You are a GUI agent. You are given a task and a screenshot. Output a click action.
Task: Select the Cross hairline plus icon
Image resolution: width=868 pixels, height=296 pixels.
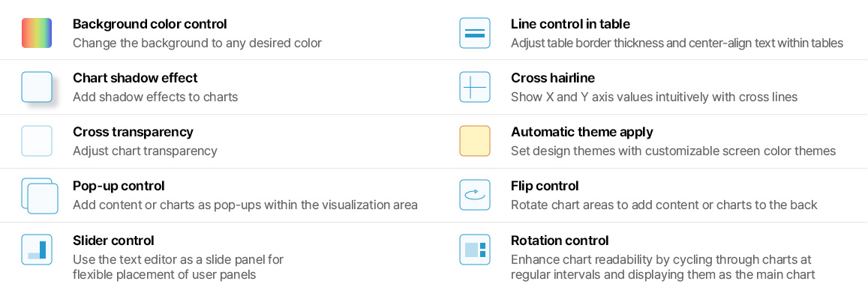[475, 87]
